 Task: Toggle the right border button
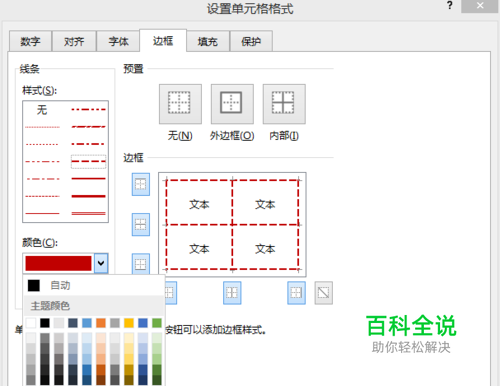pos(296,293)
